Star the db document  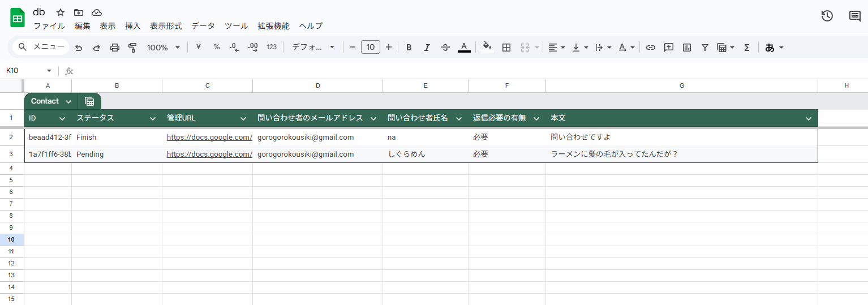61,12
